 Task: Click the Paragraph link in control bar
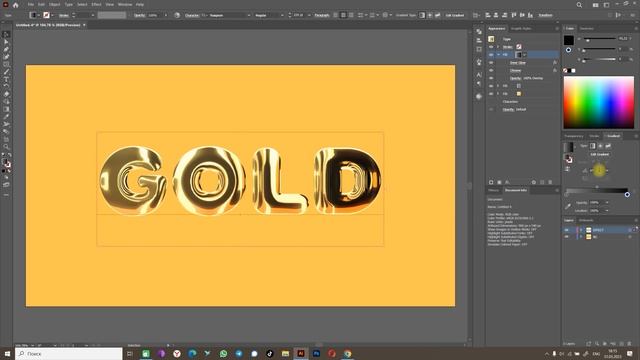coord(322,15)
